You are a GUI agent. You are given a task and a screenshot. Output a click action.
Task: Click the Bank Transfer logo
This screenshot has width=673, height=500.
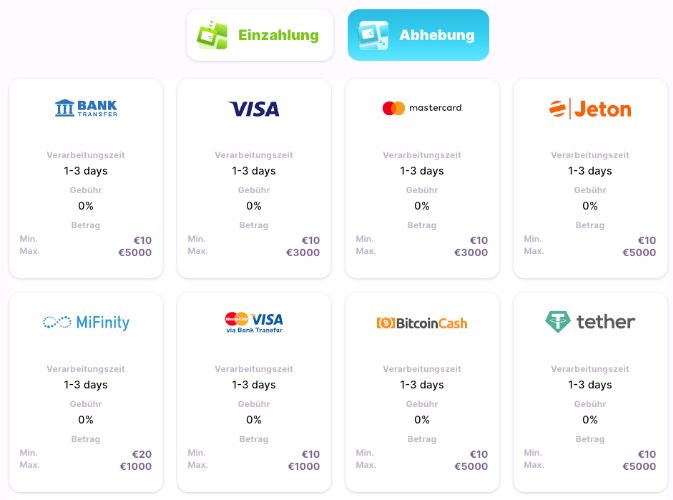[86, 108]
